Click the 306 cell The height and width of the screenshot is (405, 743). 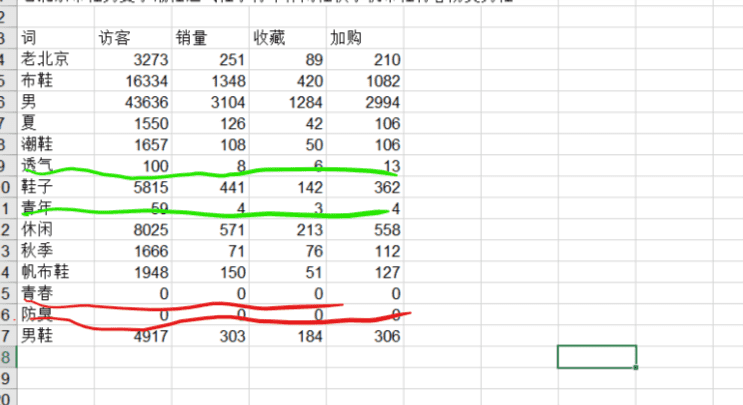365,336
